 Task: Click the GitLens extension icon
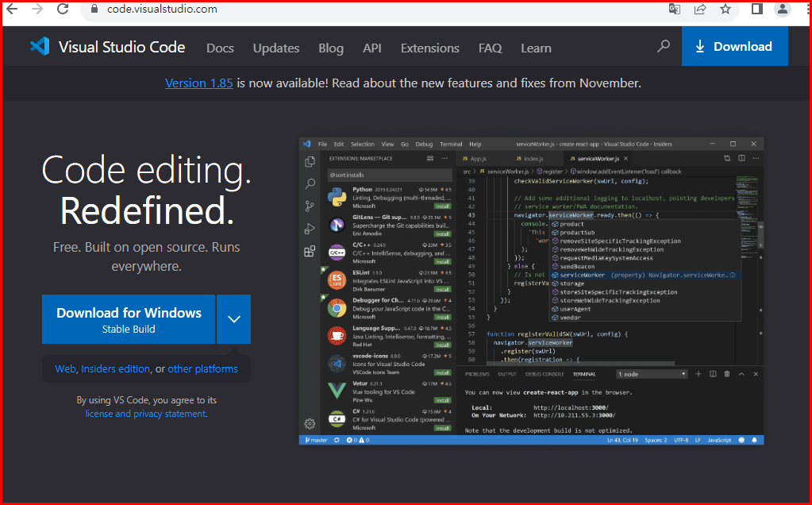[x=337, y=225]
